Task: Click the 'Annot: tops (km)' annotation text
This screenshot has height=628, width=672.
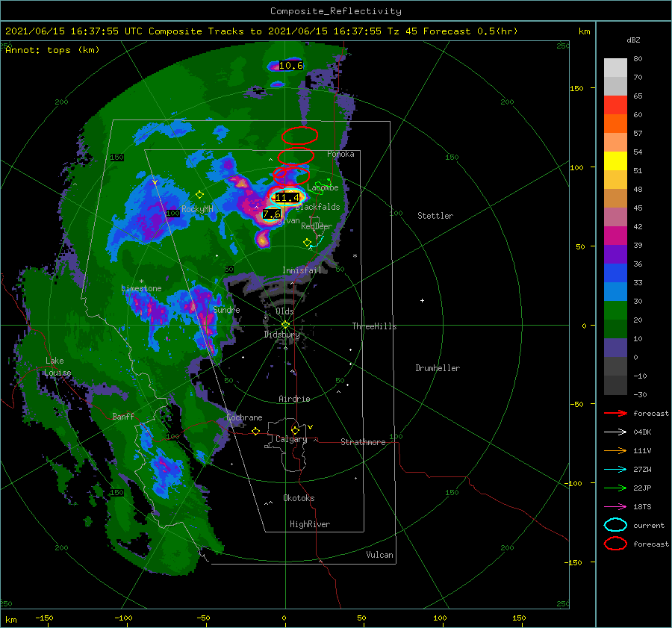Action: pos(52,50)
